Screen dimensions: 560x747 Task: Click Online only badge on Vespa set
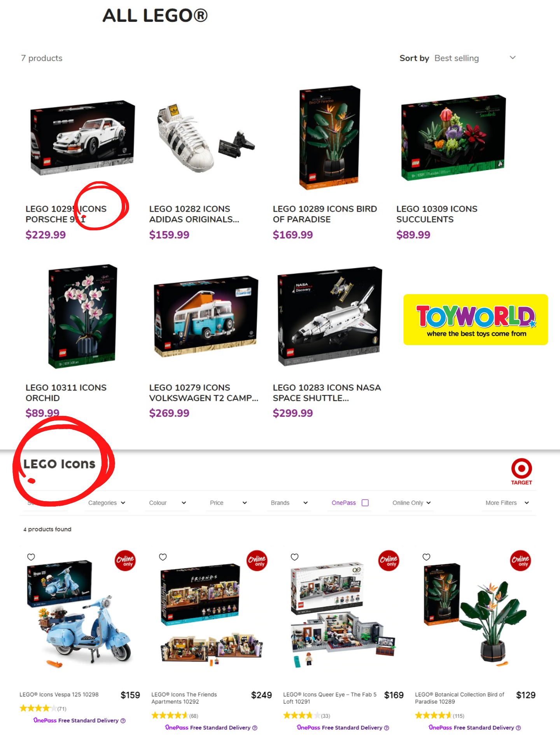[125, 561]
